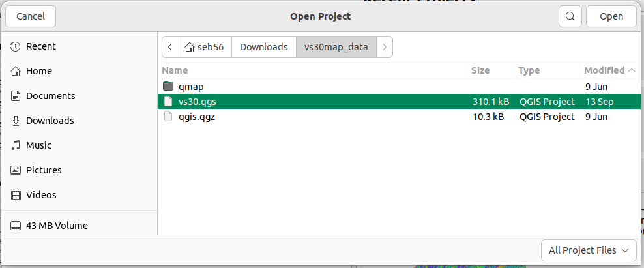Open Videos in the sidebar

40,195
